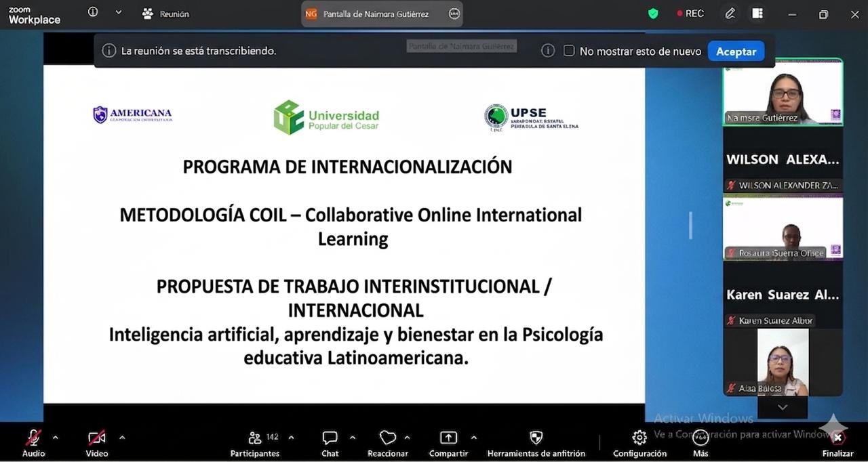Show more participants with down chevron
This screenshot has width=868, height=462.
click(783, 407)
